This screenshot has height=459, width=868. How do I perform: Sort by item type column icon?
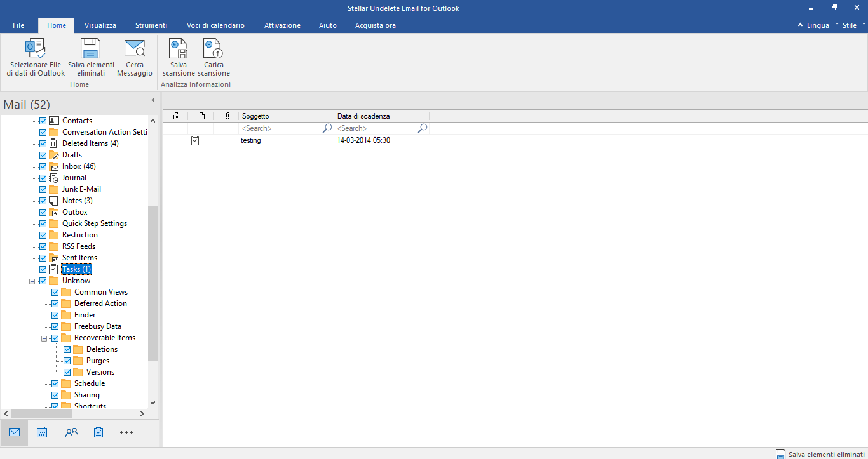202,116
